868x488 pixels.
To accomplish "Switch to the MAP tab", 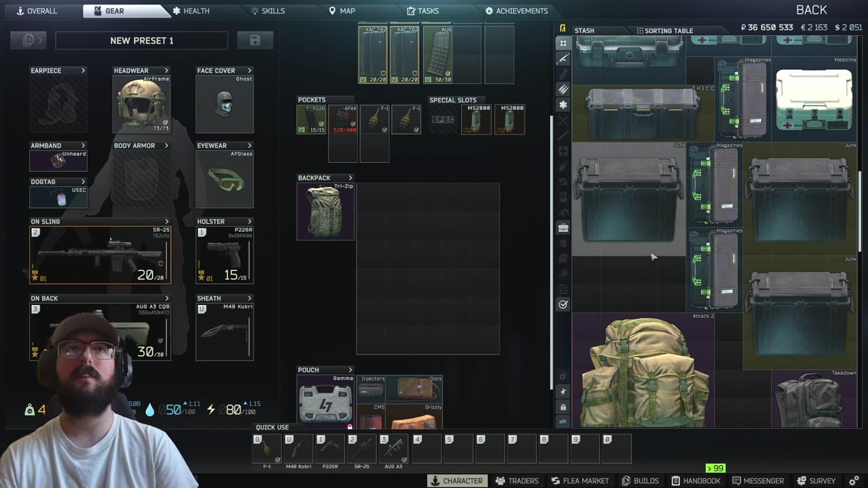I will (x=342, y=11).
